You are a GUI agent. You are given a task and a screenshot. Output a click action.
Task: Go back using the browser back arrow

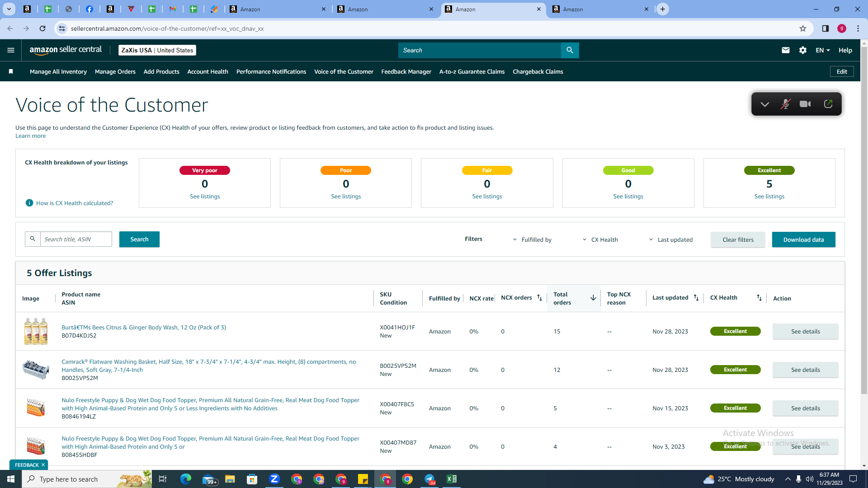10,28
